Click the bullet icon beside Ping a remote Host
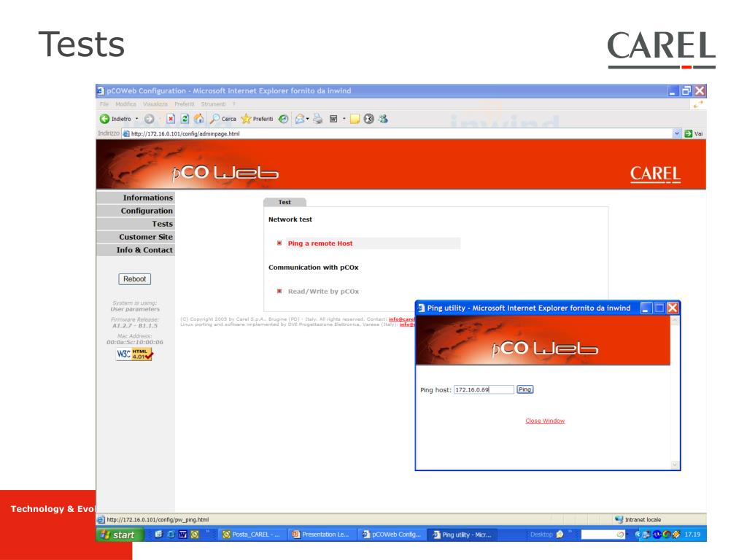The height and width of the screenshot is (560, 747). click(x=279, y=244)
